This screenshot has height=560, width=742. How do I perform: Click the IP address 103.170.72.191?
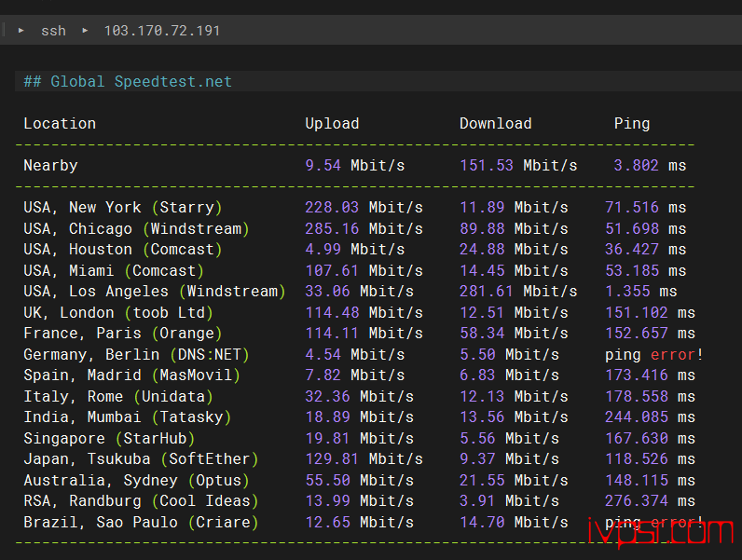click(x=162, y=31)
